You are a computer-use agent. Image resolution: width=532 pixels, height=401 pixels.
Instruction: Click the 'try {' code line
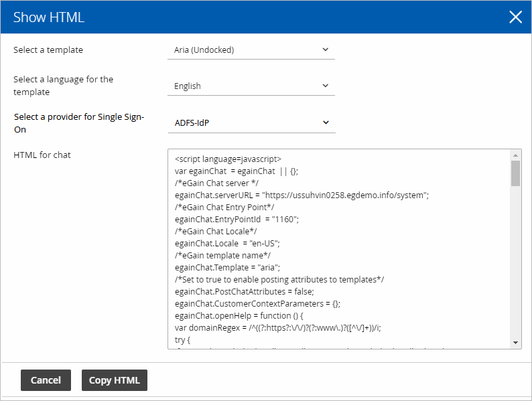(182, 340)
